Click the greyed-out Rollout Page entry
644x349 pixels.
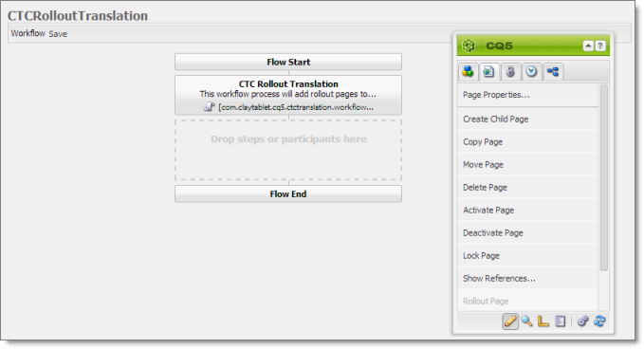coord(527,301)
